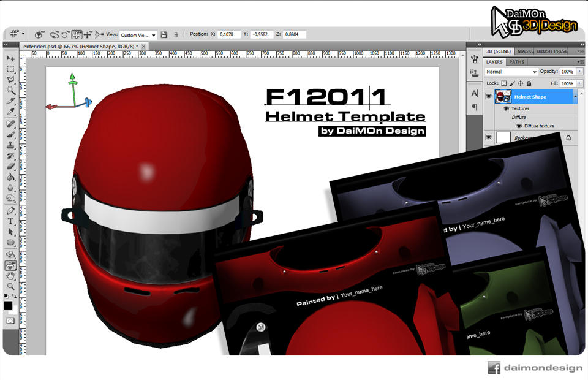This screenshot has width=588, height=380.
Task: Toggle lock transparent pixels
Action: pos(504,83)
